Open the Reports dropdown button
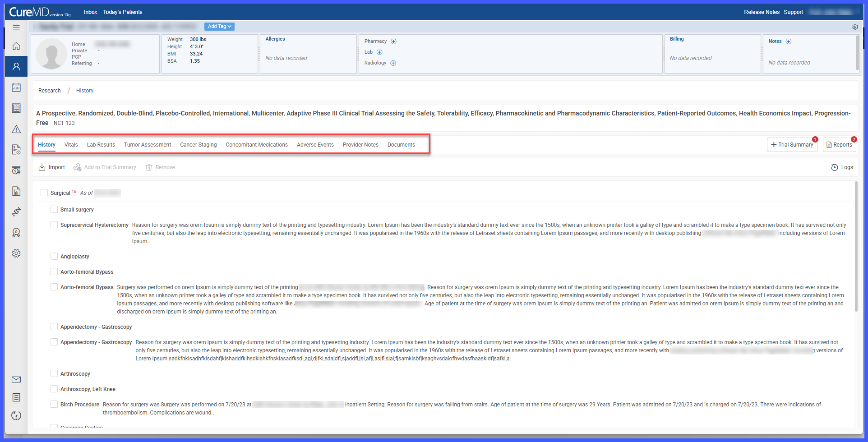 839,145
